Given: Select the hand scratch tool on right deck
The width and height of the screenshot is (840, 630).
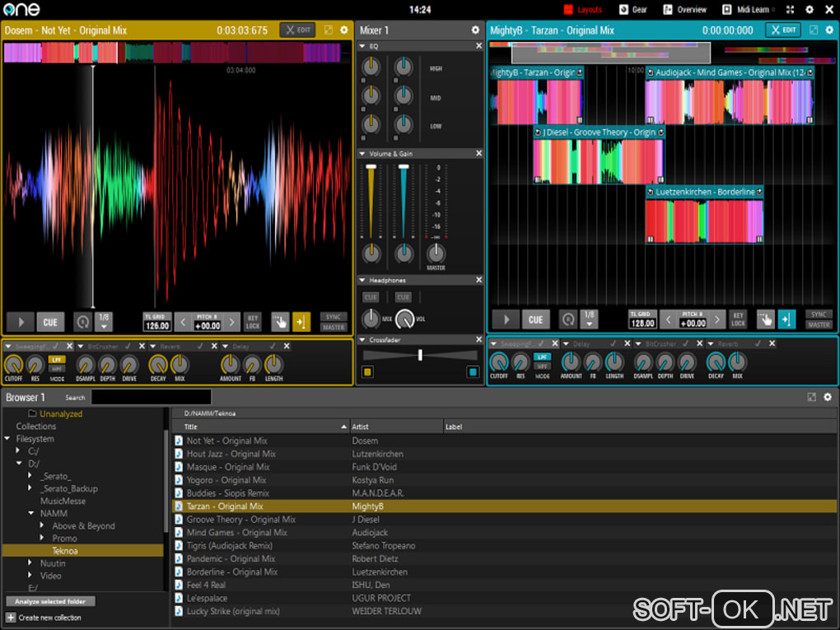Looking at the screenshot, I should [766, 320].
